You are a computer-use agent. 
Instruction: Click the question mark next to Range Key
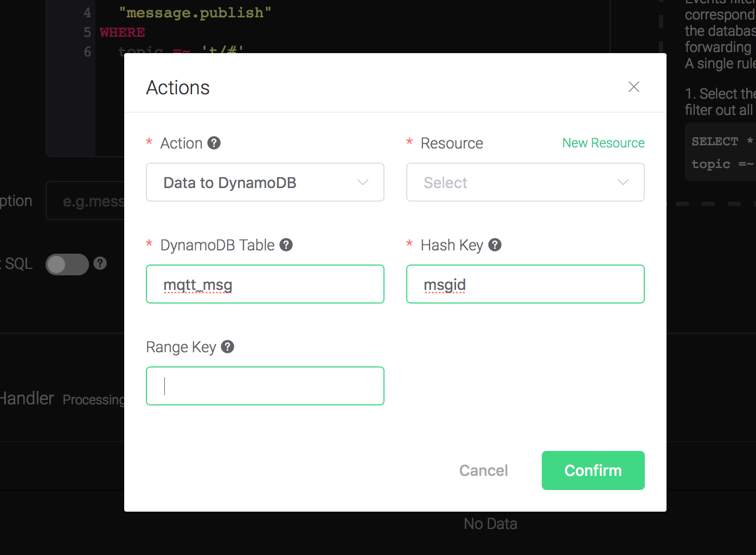(228, 347)
